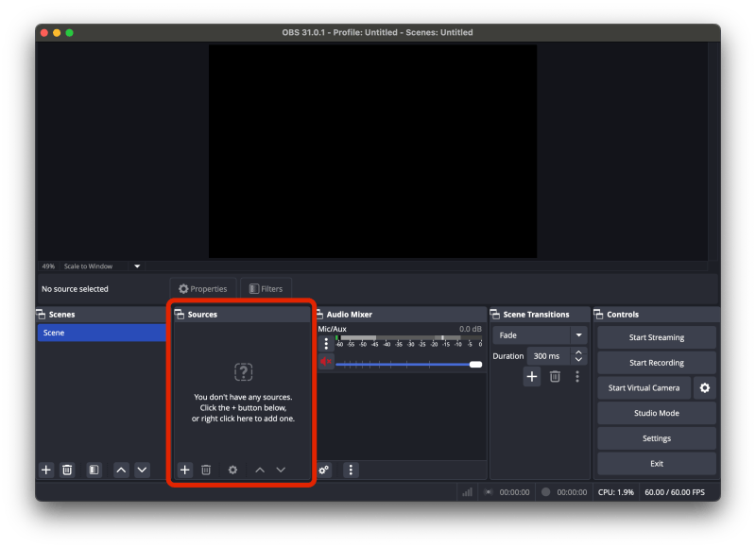Viewport: 756px width, 548px height.
Task: Adjust the Mic/Aux volume slider handle
Action: click(x=475, y=365)
